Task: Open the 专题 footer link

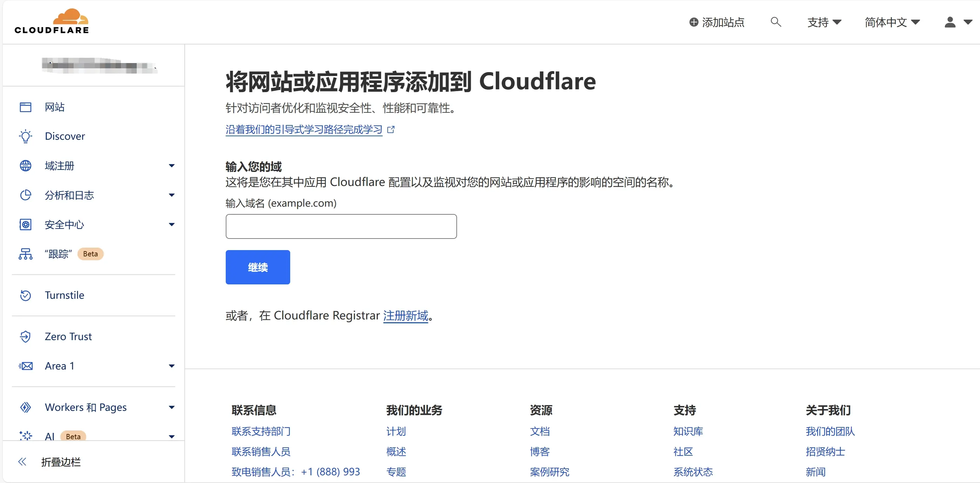Action: pyautogui.click(x=396, y=472)
